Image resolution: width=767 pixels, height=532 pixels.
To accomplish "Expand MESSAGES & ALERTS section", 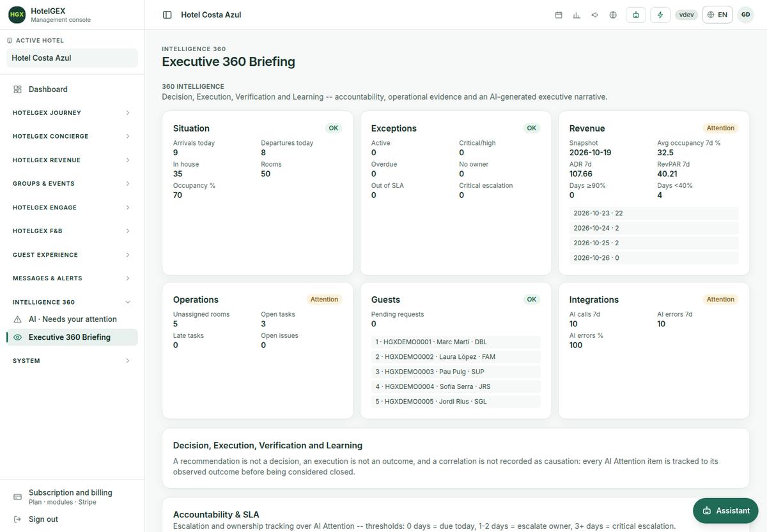I will pos(72,278).
